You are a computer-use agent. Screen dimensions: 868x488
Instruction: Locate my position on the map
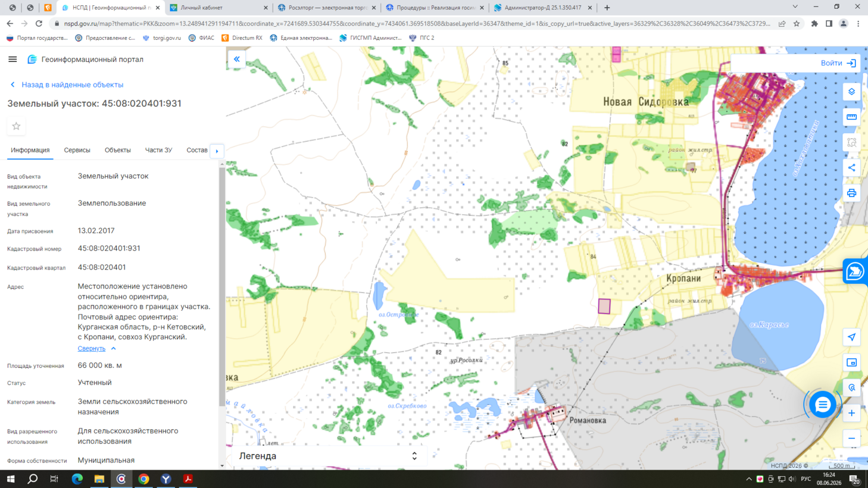pyautogui.click(x=852, y=337)
